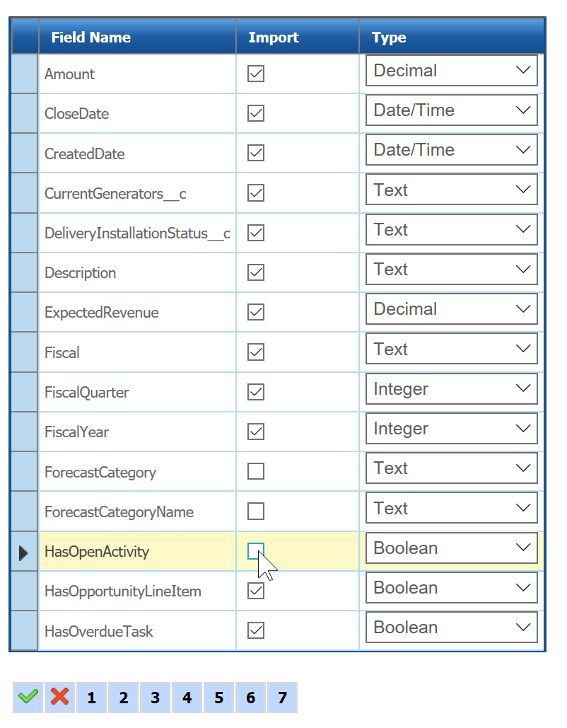The image size is (567, 728).
Task: Click the red X cancel icon
Action: [60, 697]
